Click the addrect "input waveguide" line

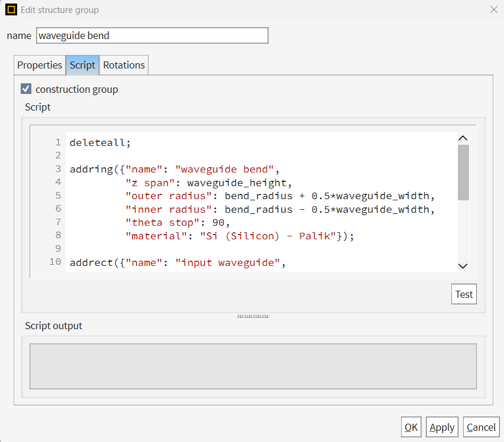tap(177, 262)
